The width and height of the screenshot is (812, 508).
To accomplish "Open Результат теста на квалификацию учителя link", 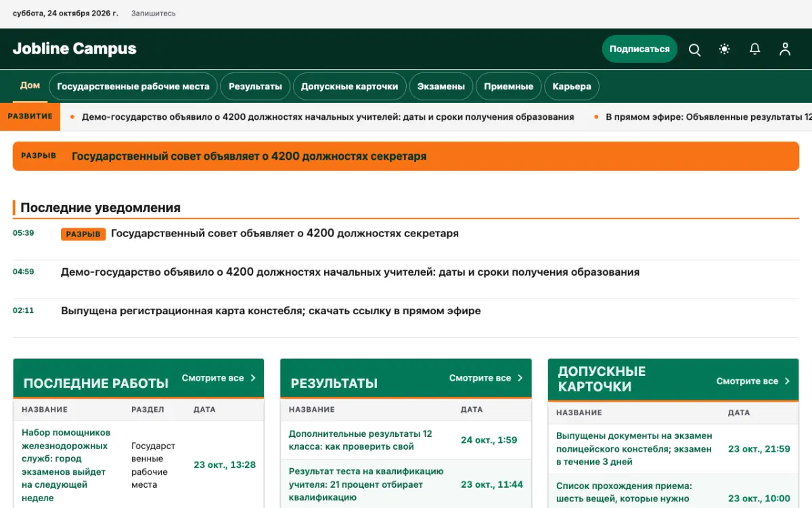I will pos(366,484).
